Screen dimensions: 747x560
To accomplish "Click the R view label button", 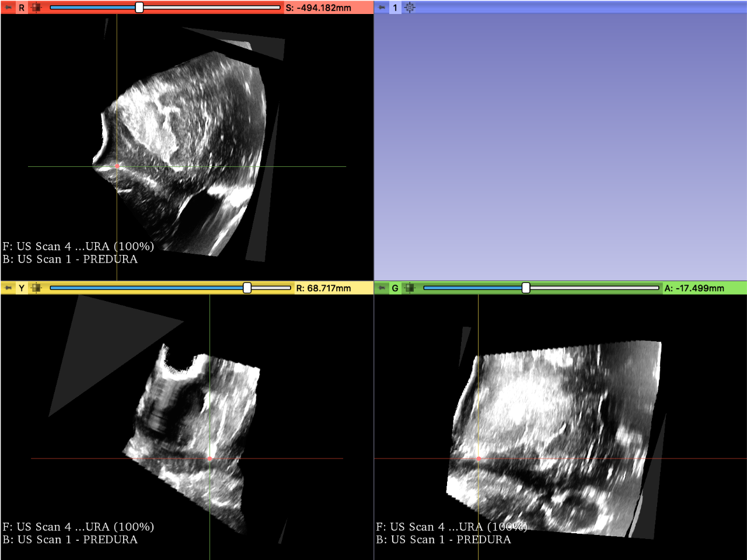I will 20,8.
